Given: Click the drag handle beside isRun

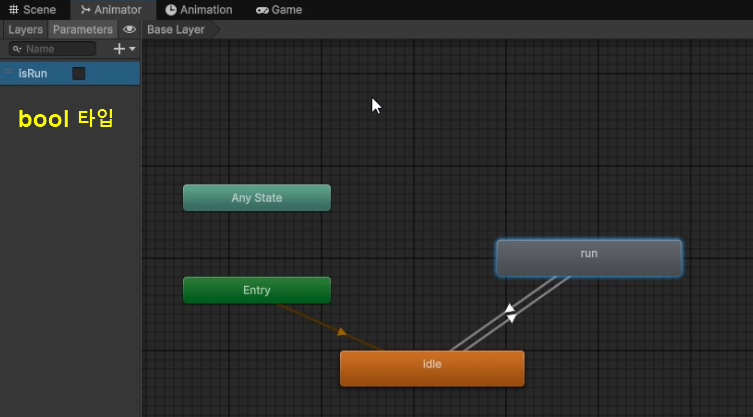Looking at the screenshot, I should point(8,73).
